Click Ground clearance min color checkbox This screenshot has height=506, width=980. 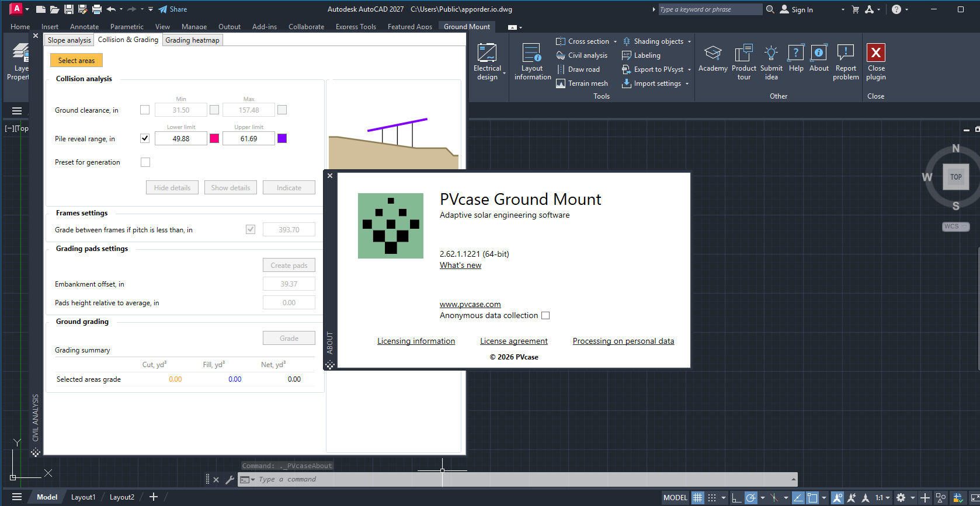(x=214, y=110)
